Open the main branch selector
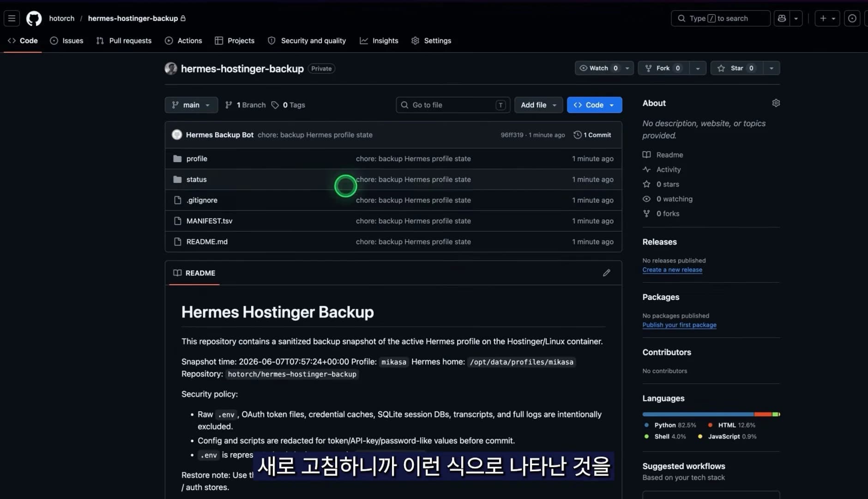This screenshot has height=499, width=868. click(x=191, y=105)
